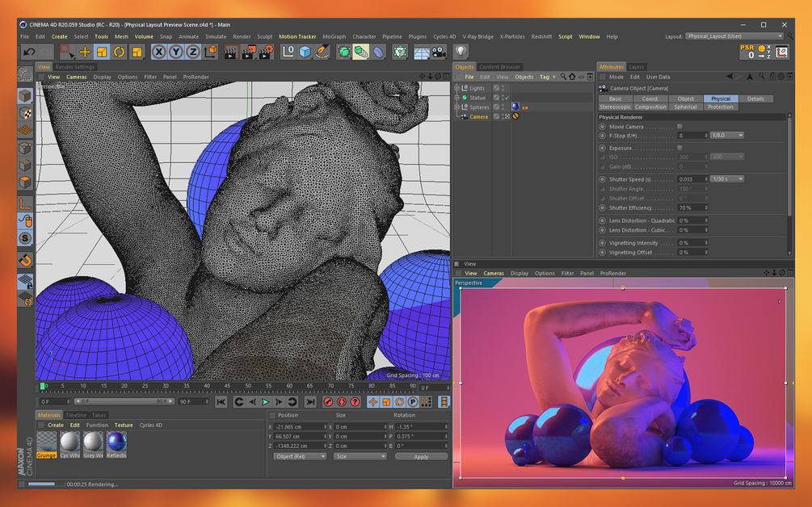Add a Light object bulb icon
Image resolution: width=812 pixels, height=507 pixels.
pos(461,51)
